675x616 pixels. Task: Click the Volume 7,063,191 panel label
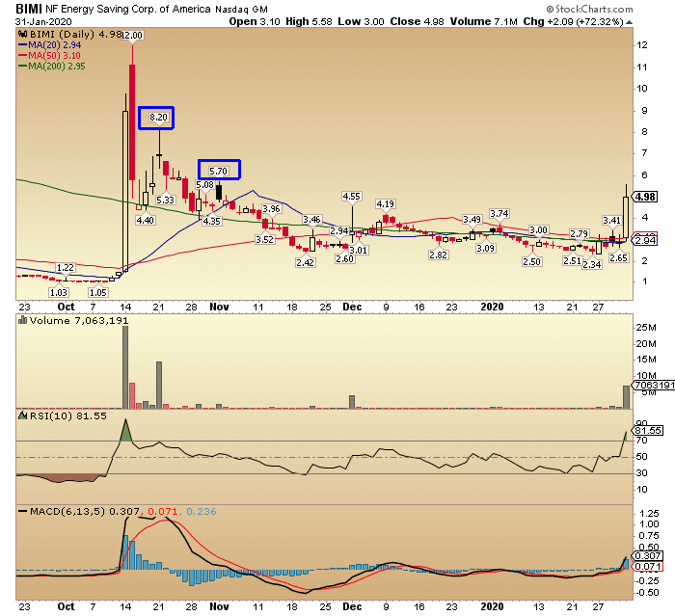click(79, 320)
